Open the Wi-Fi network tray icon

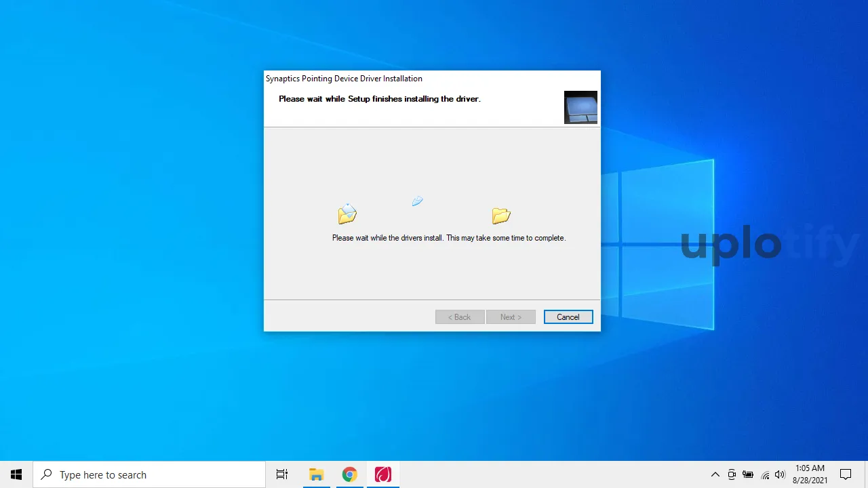click(765, 474)
